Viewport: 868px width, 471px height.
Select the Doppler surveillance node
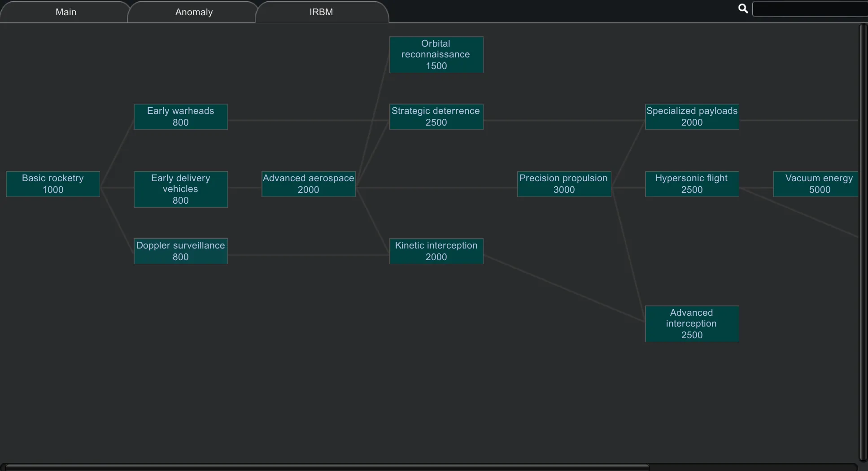point(181,251)
